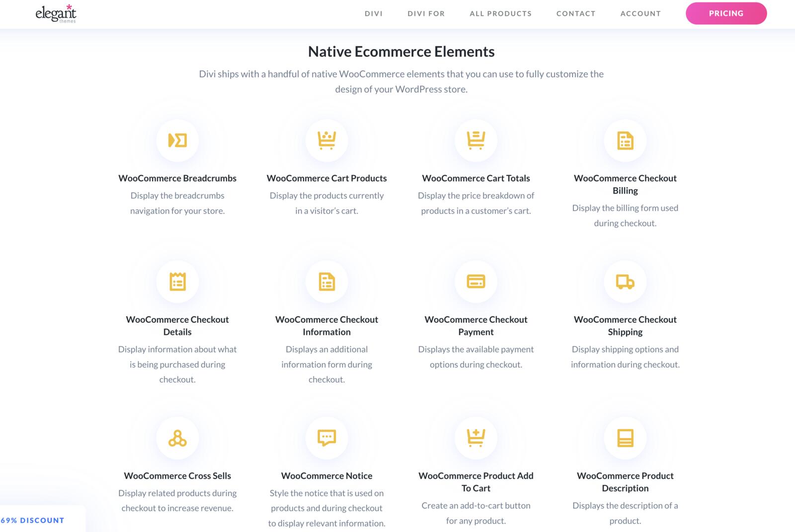Click the WooCommerce Cross Sells heading

click(177, 476)
